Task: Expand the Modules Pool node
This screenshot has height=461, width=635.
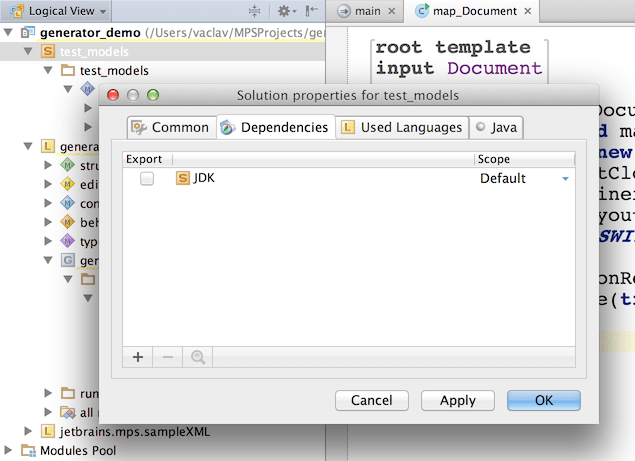Action: [8, 450]
